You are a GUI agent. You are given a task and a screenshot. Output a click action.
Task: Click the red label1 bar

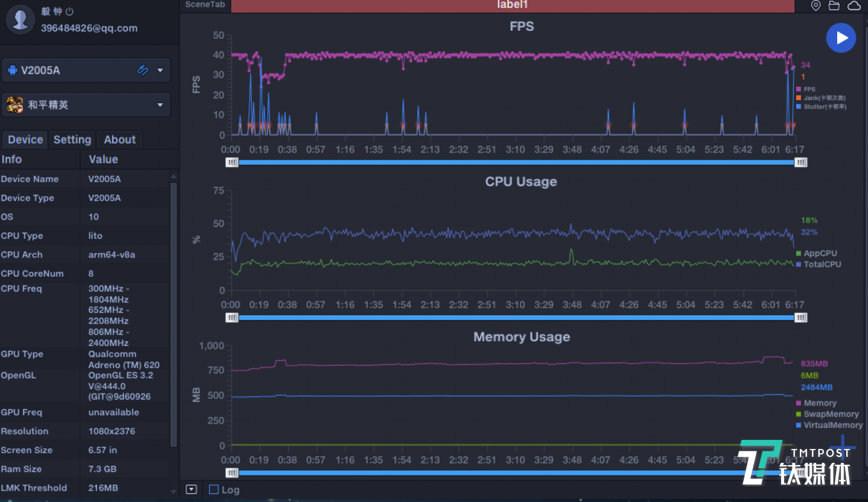coord(512,5)
